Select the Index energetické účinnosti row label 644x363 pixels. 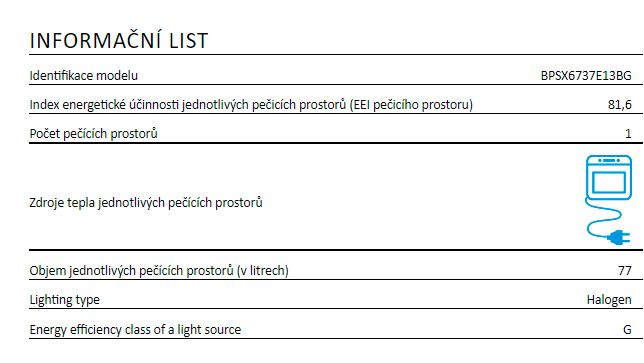pyautogui.click(x=251, y=105)
